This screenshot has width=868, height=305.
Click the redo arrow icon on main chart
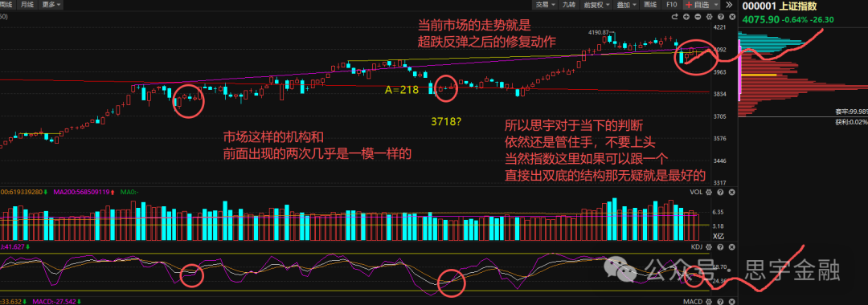[675, 17]
